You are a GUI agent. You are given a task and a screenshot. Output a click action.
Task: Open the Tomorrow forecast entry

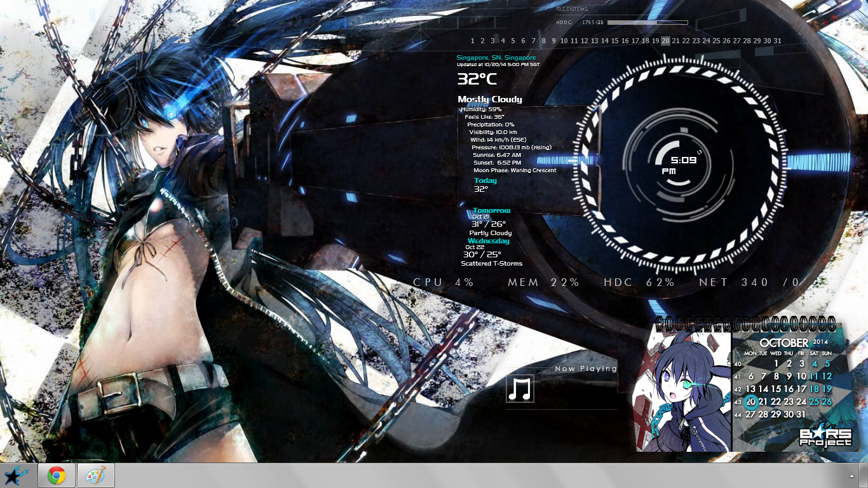491,210
